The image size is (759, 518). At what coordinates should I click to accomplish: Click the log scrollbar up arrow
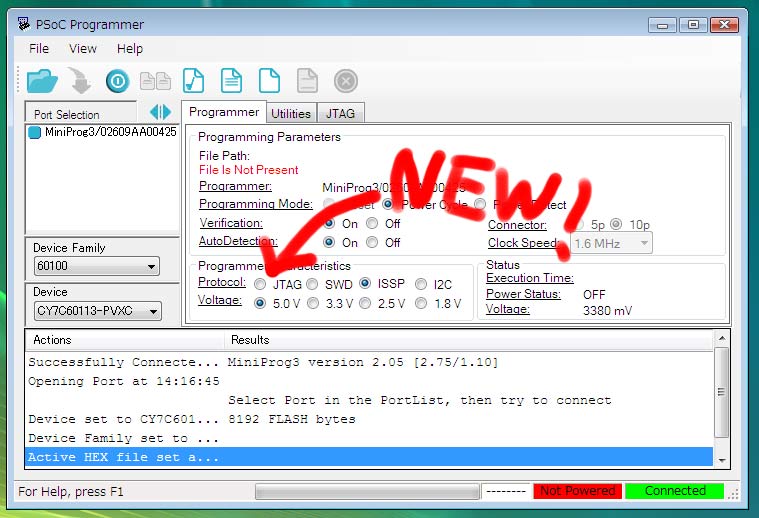click(722, 338)
